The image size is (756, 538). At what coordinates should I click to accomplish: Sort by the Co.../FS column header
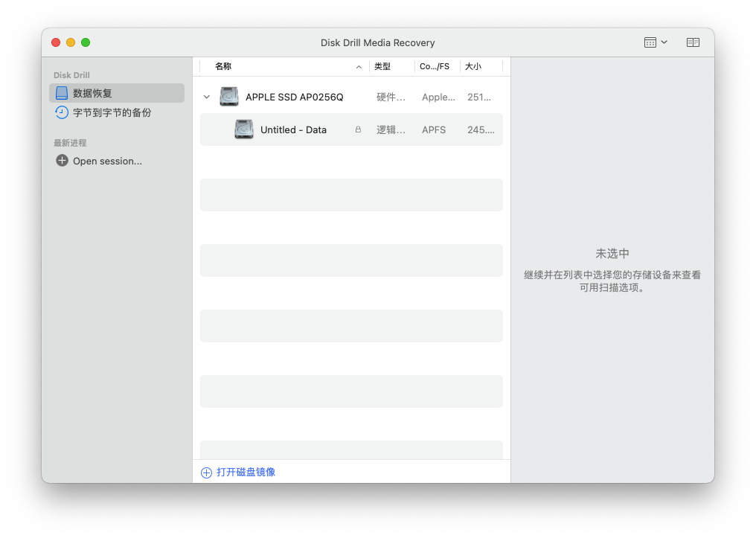coord(435,66)
